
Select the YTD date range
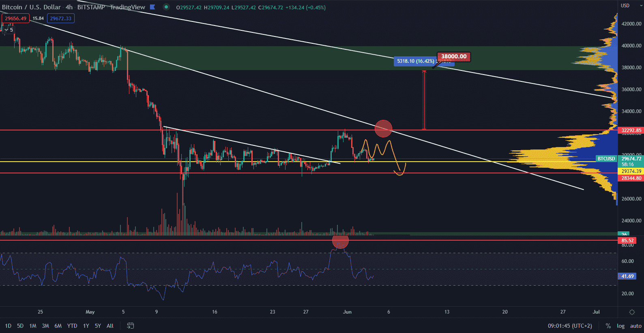click(x=72, y=326)
